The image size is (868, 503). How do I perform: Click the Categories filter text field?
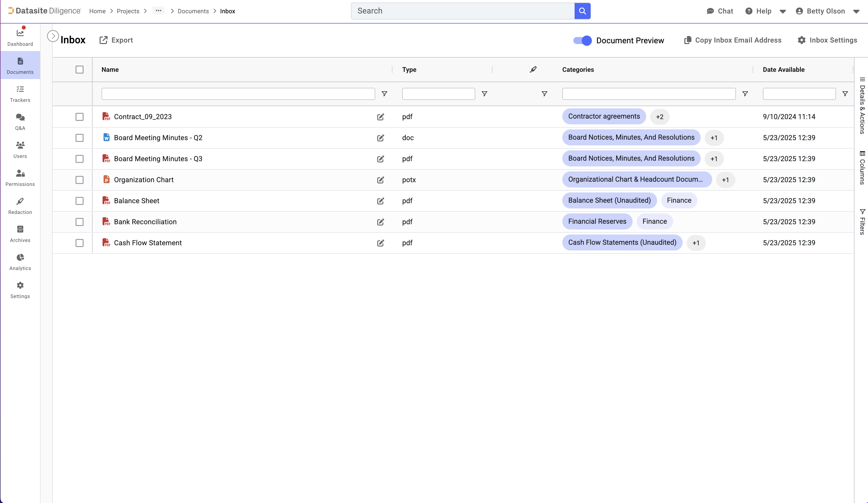tap(649, 94)
